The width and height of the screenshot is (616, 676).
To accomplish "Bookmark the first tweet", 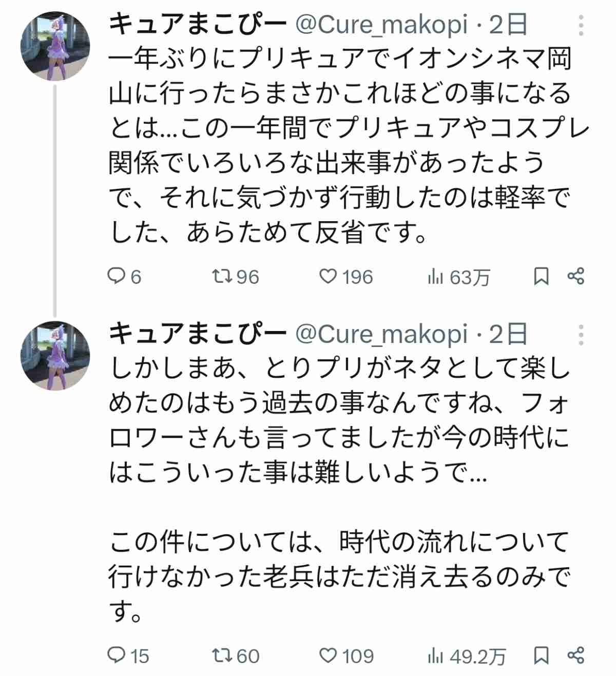I will tap(542, 276).
